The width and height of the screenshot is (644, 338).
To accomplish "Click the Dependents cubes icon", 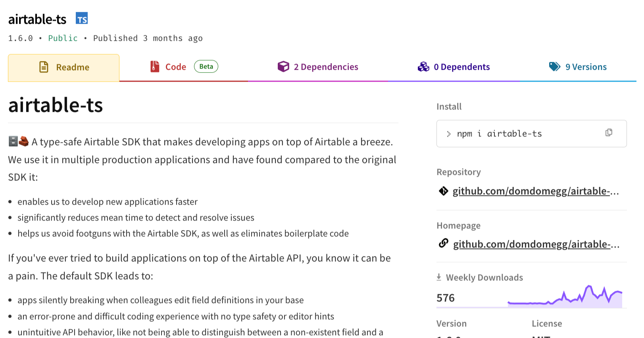I will tap(423, 67).
